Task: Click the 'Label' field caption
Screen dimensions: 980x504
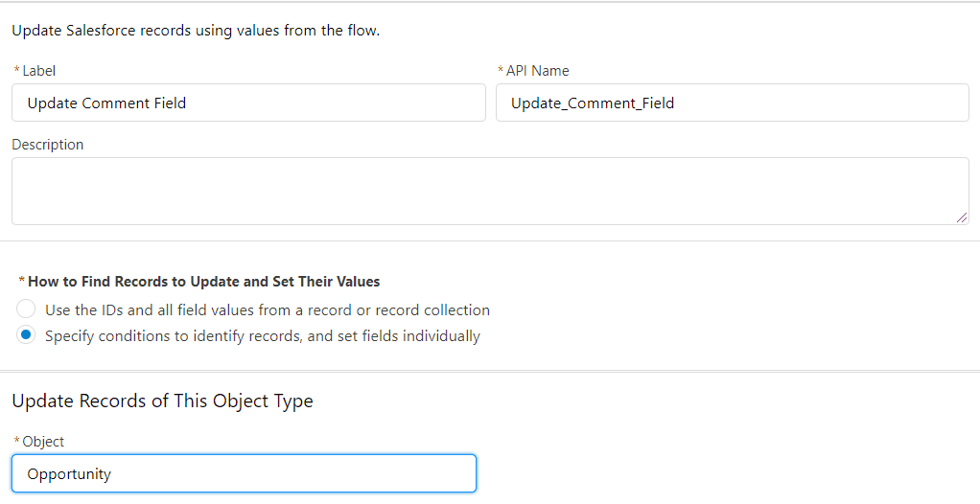Action: coord(38,71)
